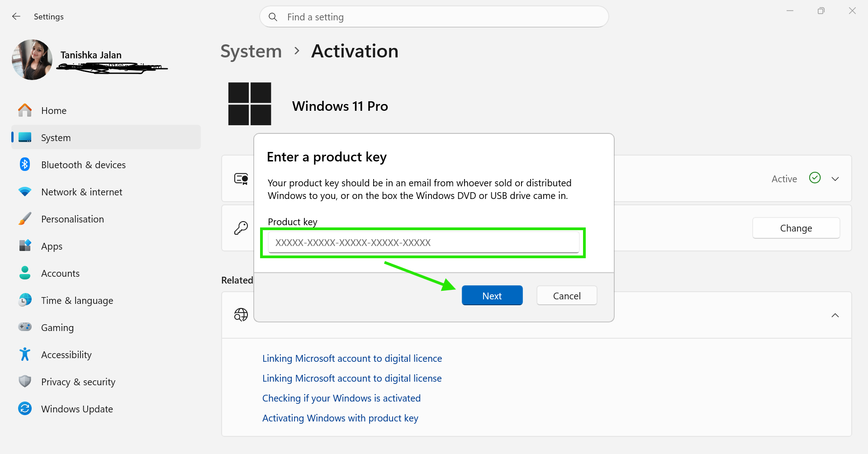868x454 pixels.
Task: Click the Apps icon in sidebar
Action: 25,246
